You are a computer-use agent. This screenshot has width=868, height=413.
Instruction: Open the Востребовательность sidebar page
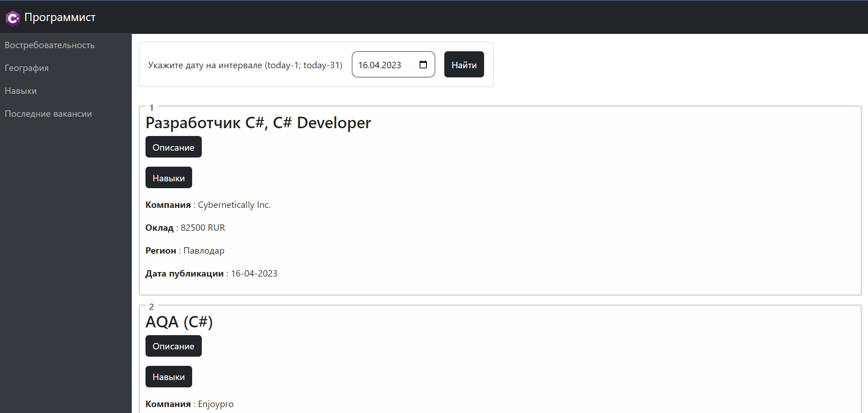(x=49, y=45)
